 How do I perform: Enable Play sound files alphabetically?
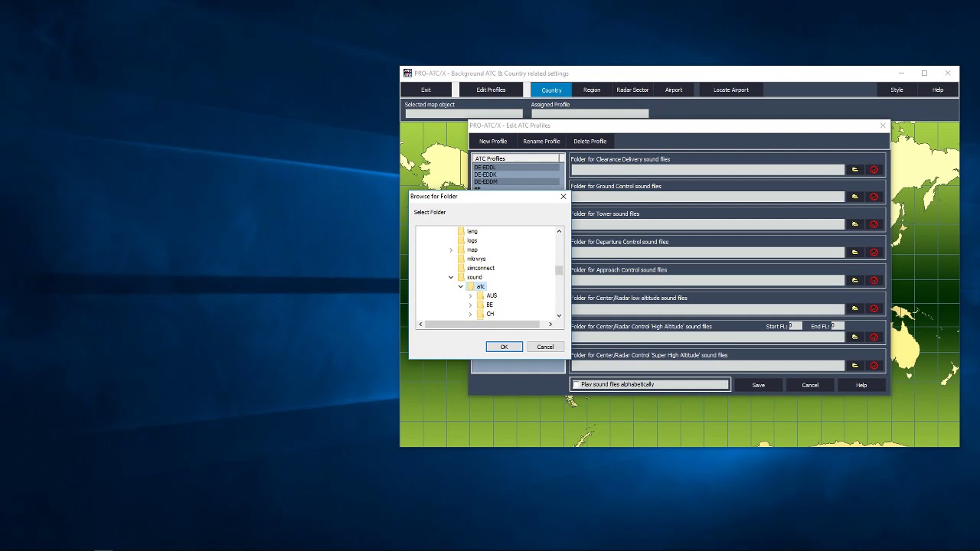point(577,384)
